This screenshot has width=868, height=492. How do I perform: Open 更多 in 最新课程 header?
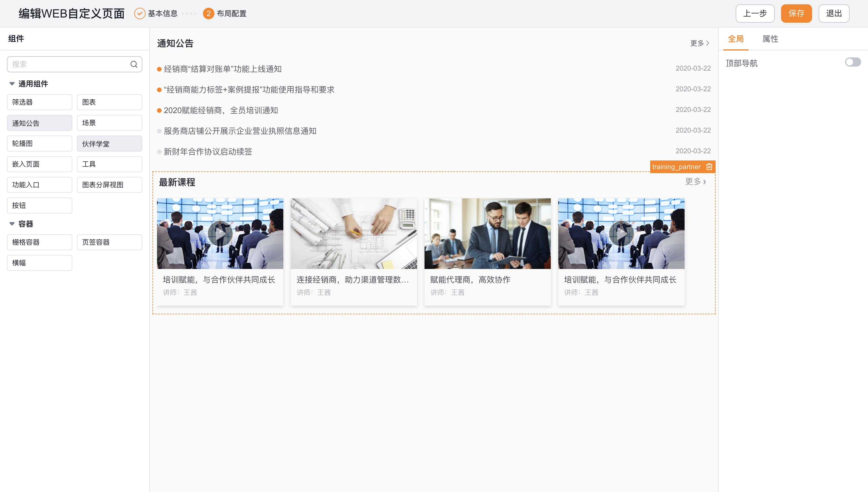coord(695,181)
